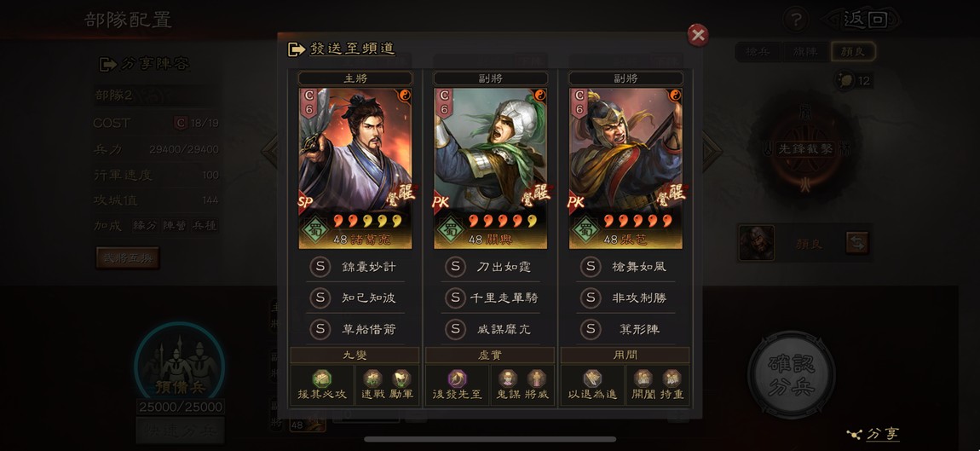
Task: Open the 關興 general card
Action: 491,168
